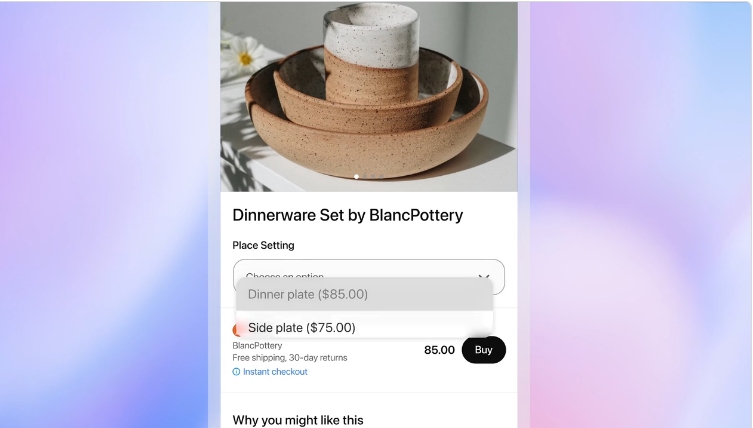Click the black Buy button

pyautogui.click(x=484, y=350)
